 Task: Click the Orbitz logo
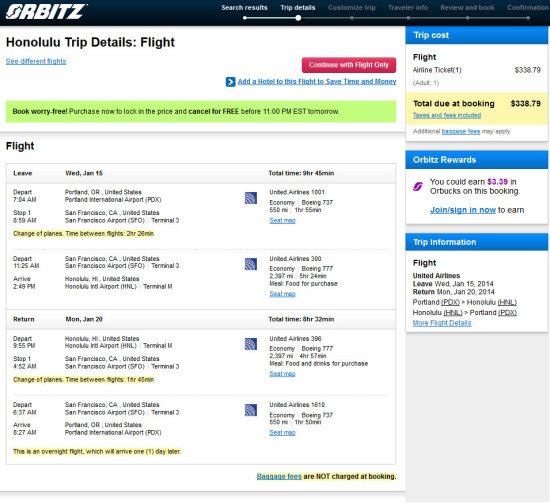pyautogui.click(x=46, y=12)
